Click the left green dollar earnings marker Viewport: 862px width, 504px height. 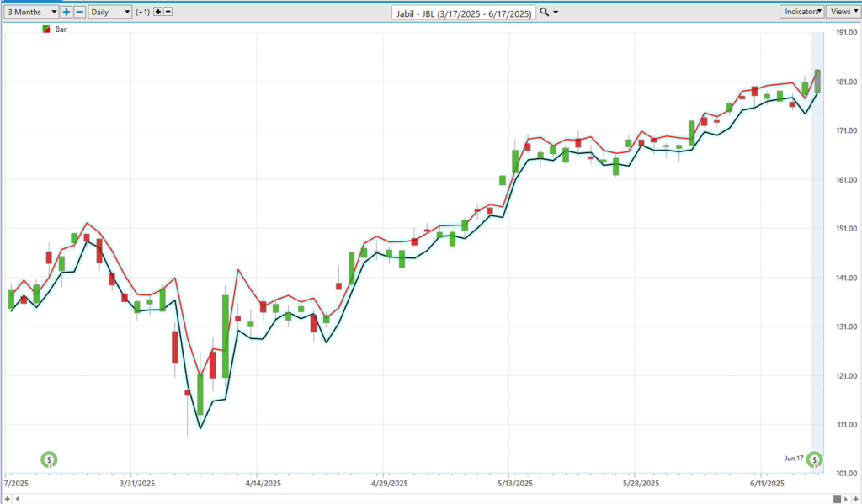[x=50, y=459]
